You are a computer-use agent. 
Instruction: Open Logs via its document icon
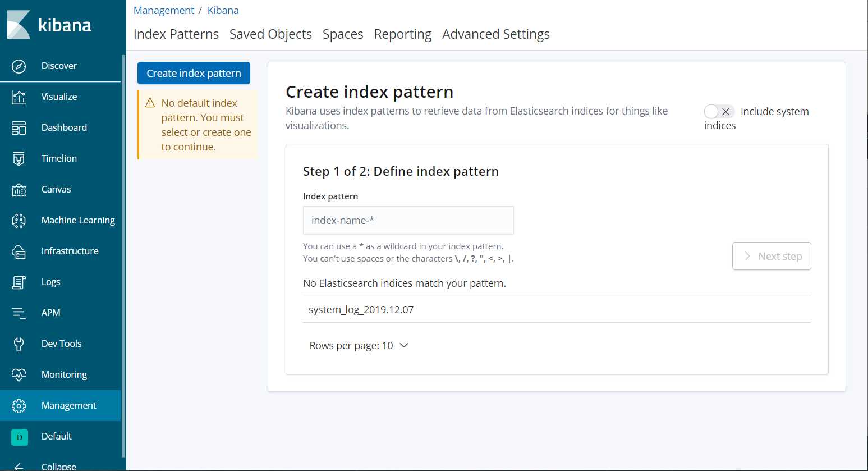coord(19,282)
